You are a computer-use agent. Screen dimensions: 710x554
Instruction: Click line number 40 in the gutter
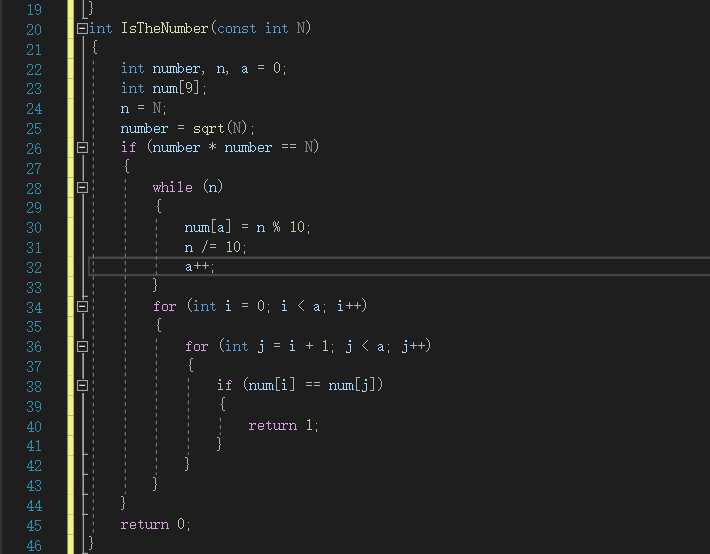tap(34, 426)
